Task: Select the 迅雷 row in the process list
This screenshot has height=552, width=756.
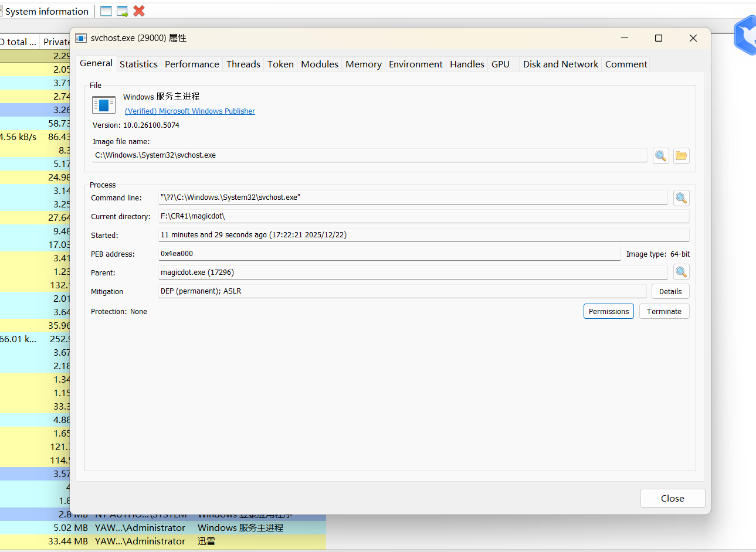Action: 163,541
